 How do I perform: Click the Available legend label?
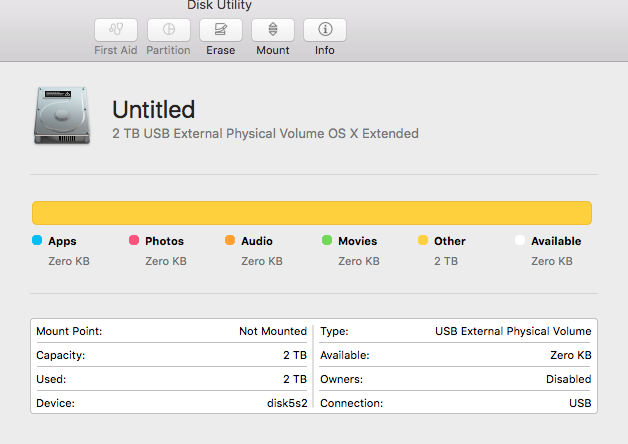(x=556, y=241)
